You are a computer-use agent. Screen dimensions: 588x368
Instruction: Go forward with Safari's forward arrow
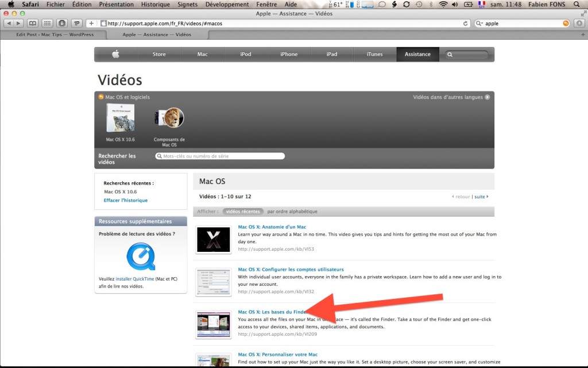click(18, 23)
